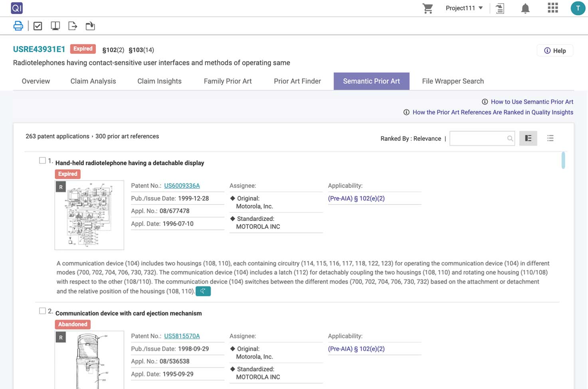Switch to the Claim Analysis tab
Screen dimensions: 588x389
tap(93, 81)
